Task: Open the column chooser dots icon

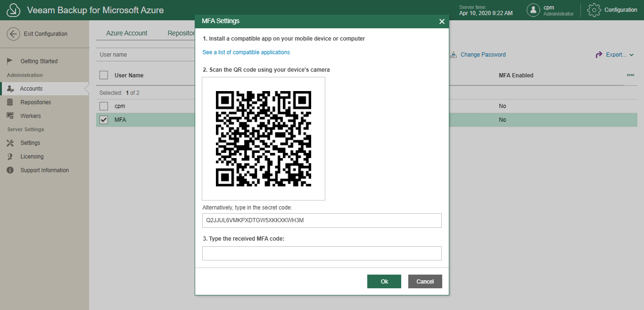Action: pos(630,75)
